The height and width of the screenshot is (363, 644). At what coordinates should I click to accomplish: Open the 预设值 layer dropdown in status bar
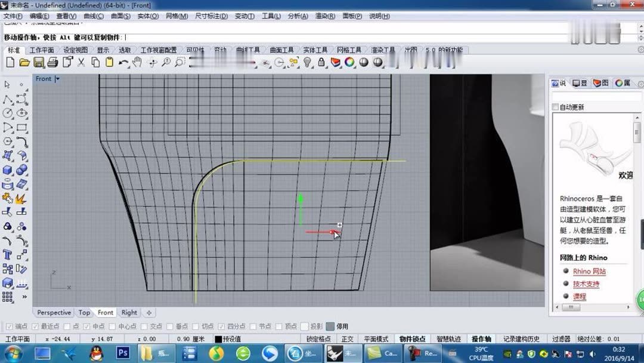[x=232, y=339]
